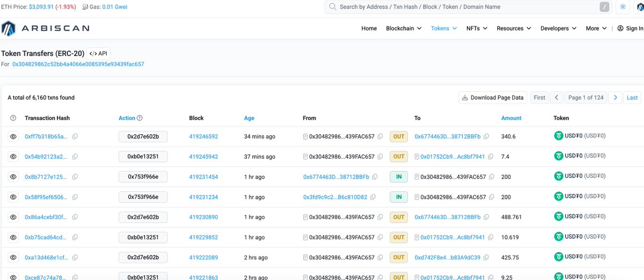Expand the More menu
The image size is (644, 280).
point(596,28)
